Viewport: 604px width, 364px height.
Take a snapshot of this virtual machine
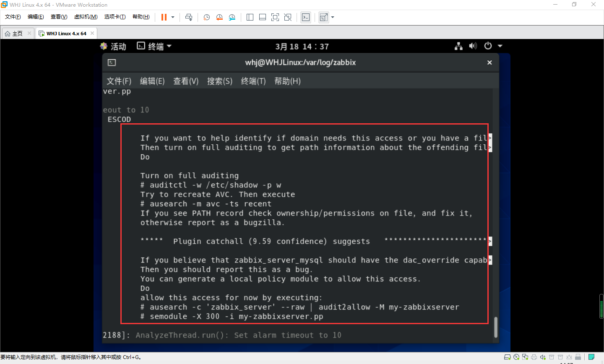coord(206,17)
